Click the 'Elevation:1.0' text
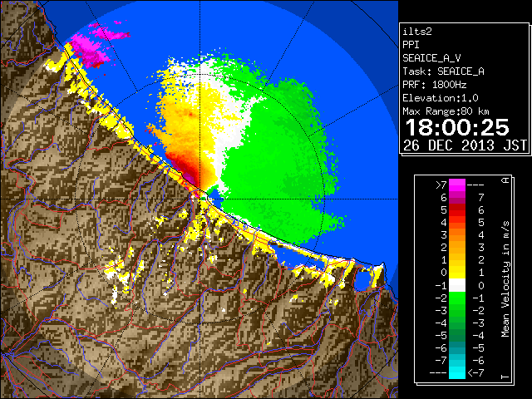This screenshot has width=532, height=399. [441, 98]
